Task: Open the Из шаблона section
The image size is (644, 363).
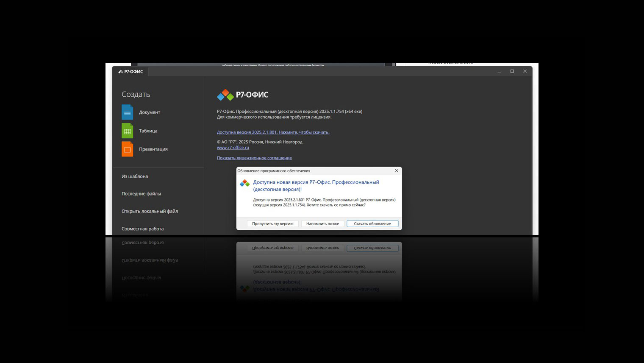Action: 135,176
